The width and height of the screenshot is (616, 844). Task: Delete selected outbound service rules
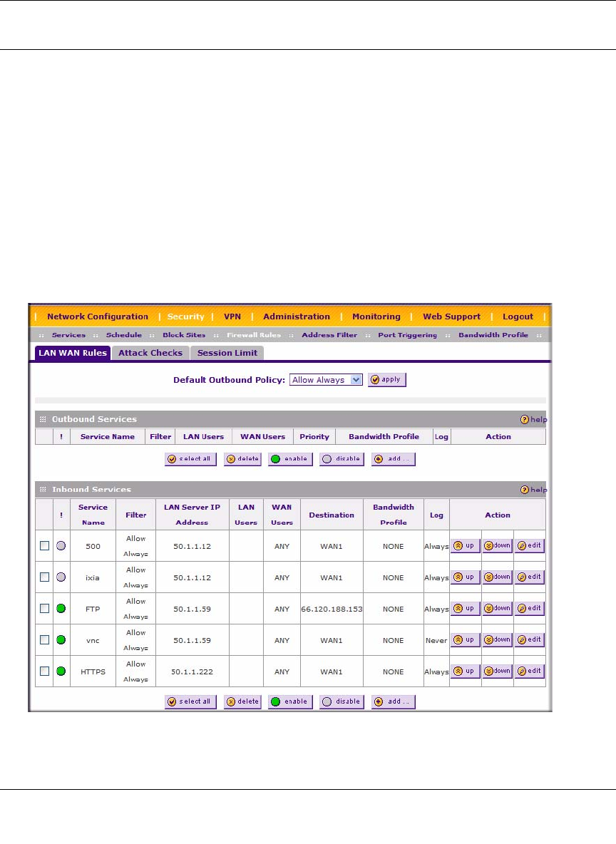point(242,459)
